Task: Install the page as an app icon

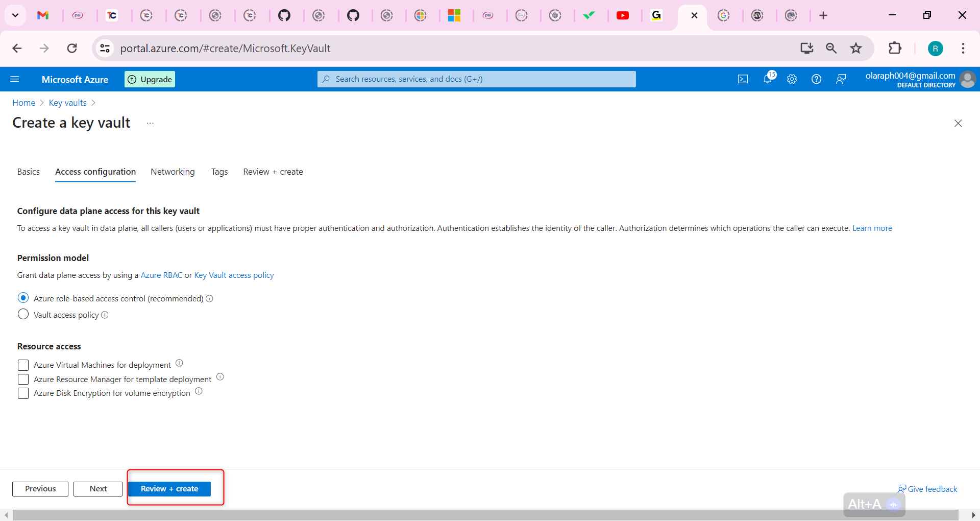Action: pyautogui.click(x=806, y=49)
